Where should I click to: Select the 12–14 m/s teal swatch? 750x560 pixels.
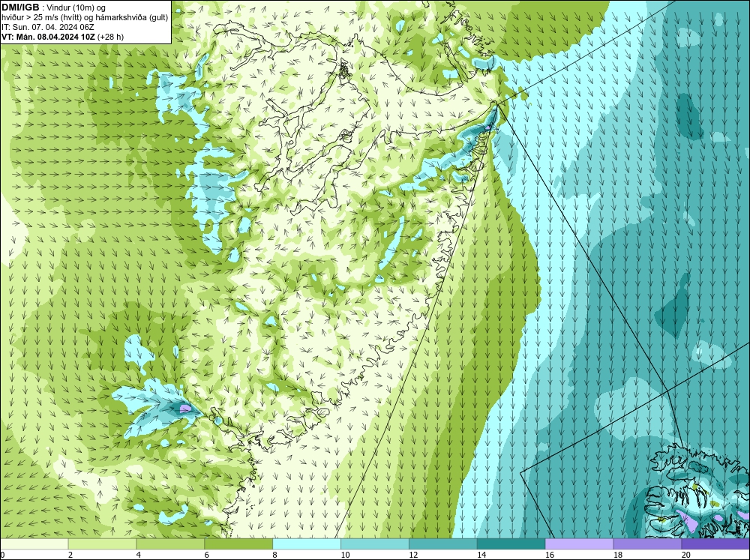point(443,544)
